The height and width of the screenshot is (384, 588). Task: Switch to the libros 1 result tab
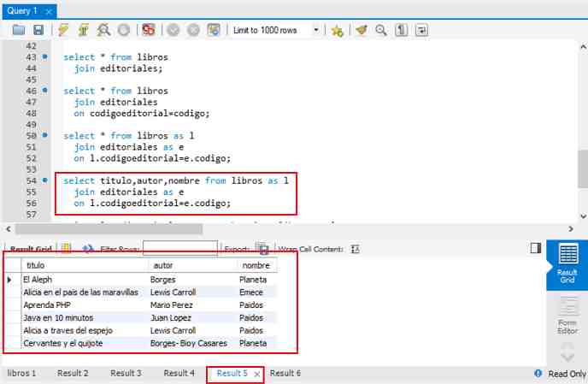point(21,373)
